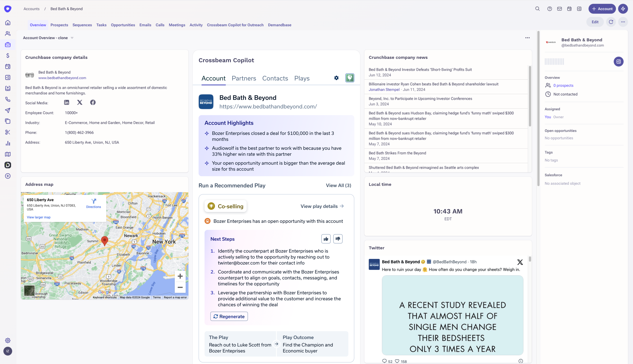
Task: Click the Edit button
Action: tap(595, 22)
